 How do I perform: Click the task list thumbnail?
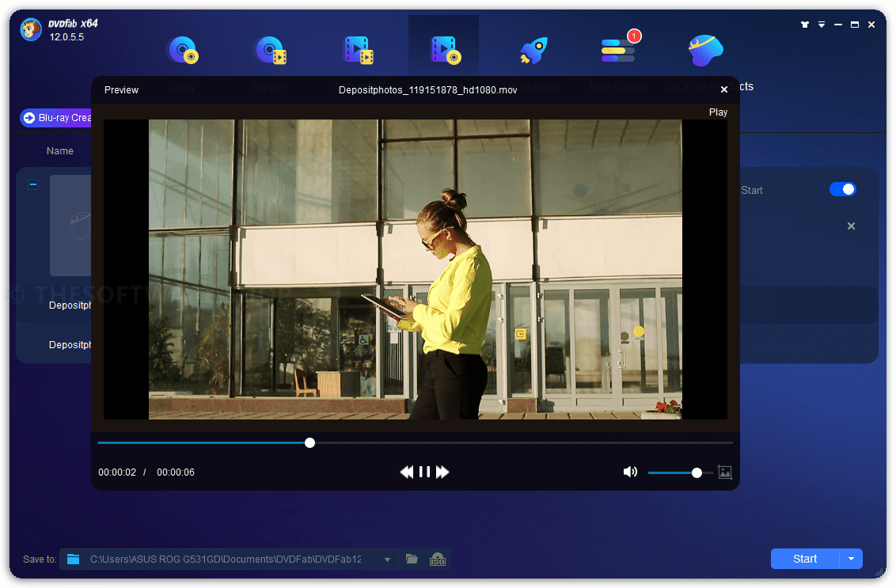coord(70,226)
